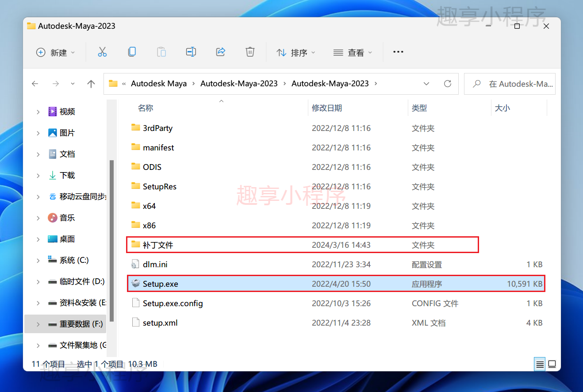The height and width of the screenshot is (392, 583).
Task: Go back with the left arrow
Action: pos(35,84)
